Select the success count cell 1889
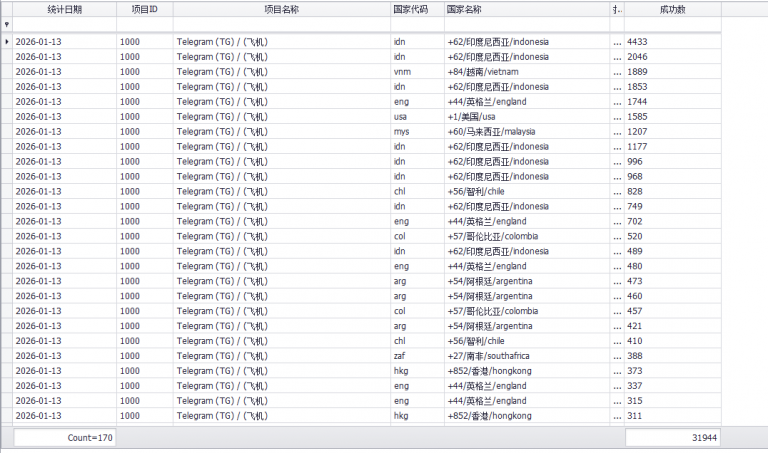 [x=672, y=72]
